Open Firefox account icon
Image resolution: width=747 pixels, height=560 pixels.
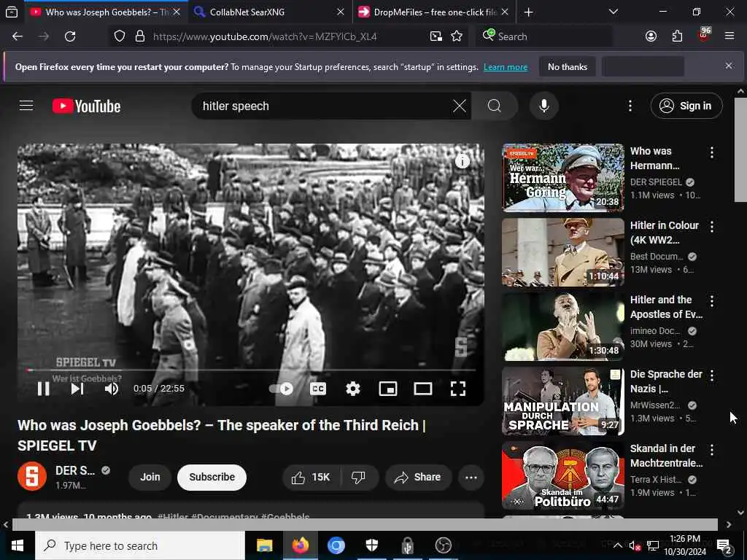651,36
